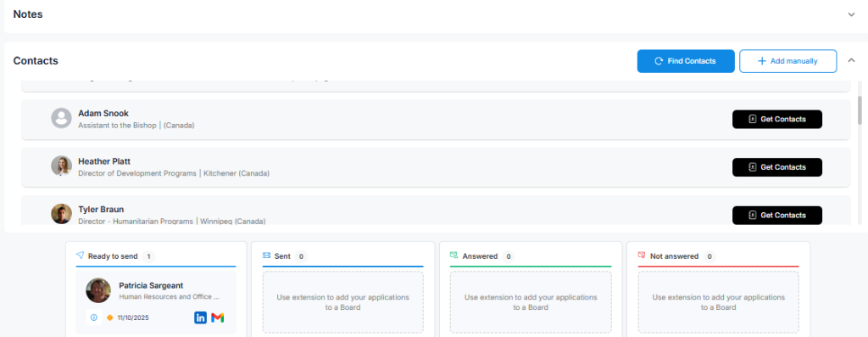Click the Not answered empty placeholder box
868x337 pixels.
pyautogui.click(x=719, y=302)
